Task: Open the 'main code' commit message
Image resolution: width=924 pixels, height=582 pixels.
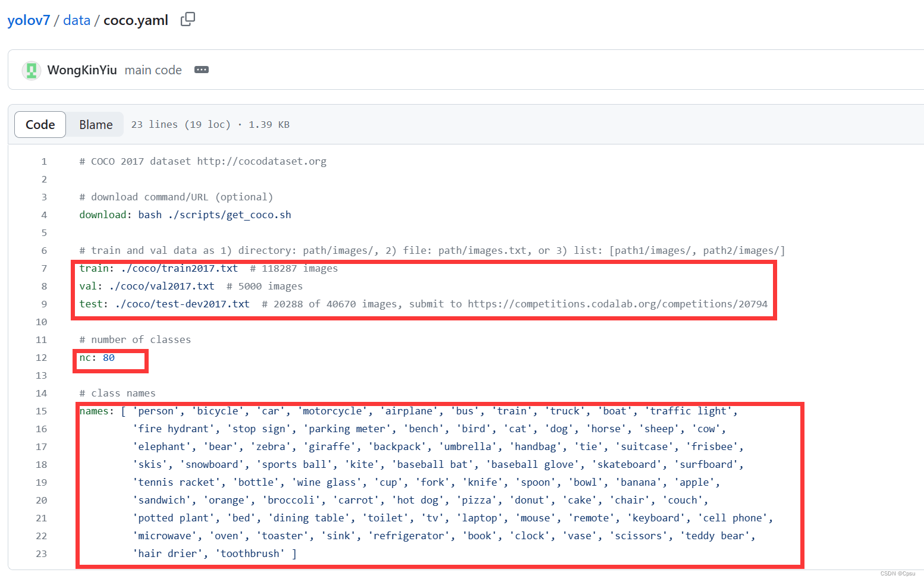Action: click(153, 70)
